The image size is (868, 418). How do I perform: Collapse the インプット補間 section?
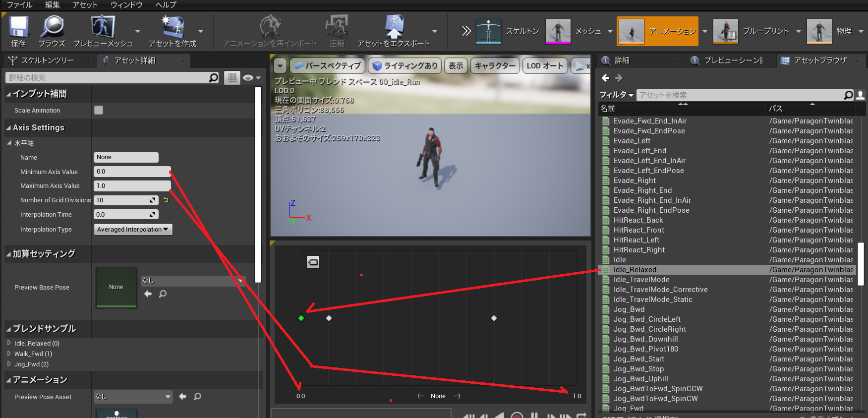[x=8, y=94]
